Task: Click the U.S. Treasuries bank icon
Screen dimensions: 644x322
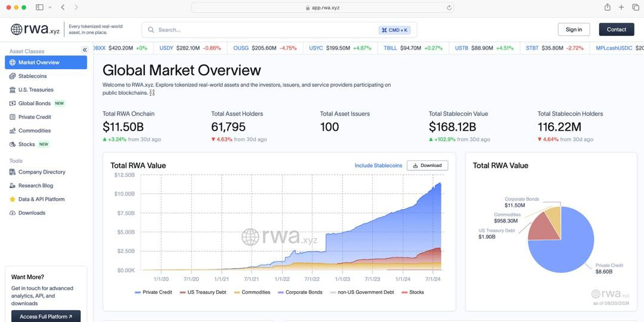Action: pyautogui.click(x=13, y=90)
